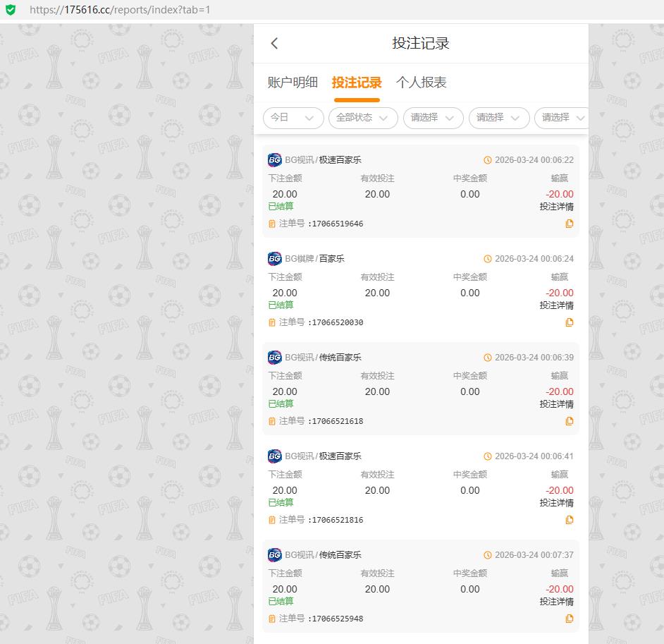Copy bet order number 17066521816
664x644 pixels.
point(569,521)
